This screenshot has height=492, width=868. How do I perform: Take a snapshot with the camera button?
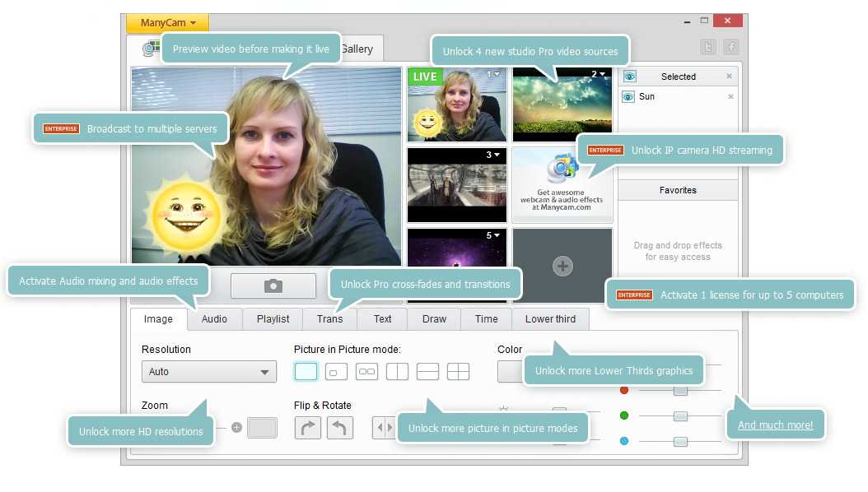coord(273,285)
